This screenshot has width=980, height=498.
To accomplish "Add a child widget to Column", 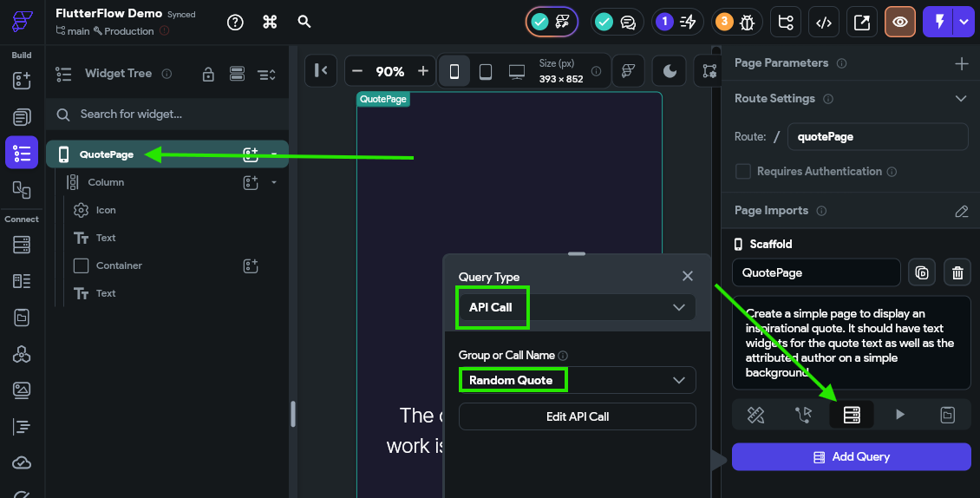I will [x=250, y=182].
